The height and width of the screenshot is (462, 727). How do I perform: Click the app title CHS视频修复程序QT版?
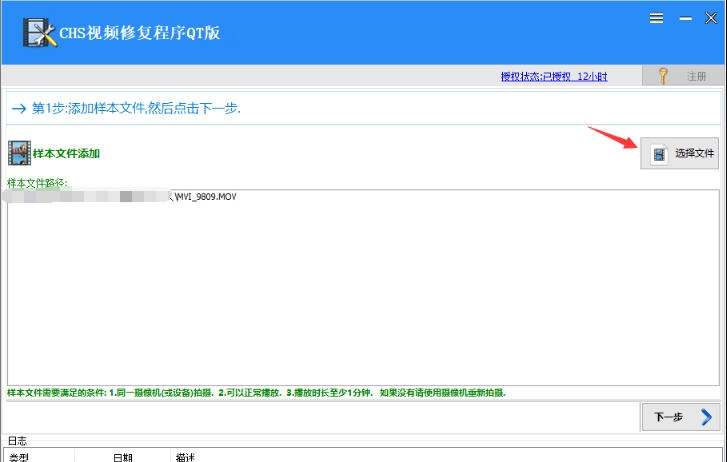140,33
